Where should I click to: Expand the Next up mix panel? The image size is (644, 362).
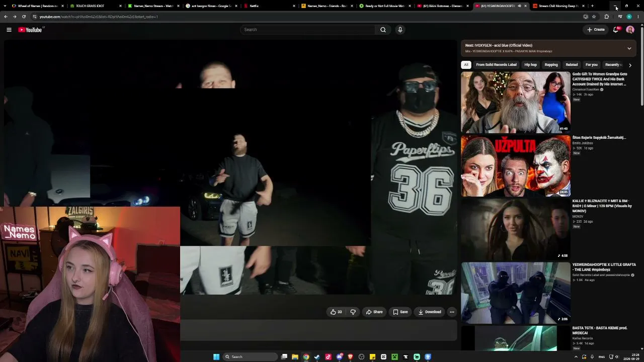(629, 48)
